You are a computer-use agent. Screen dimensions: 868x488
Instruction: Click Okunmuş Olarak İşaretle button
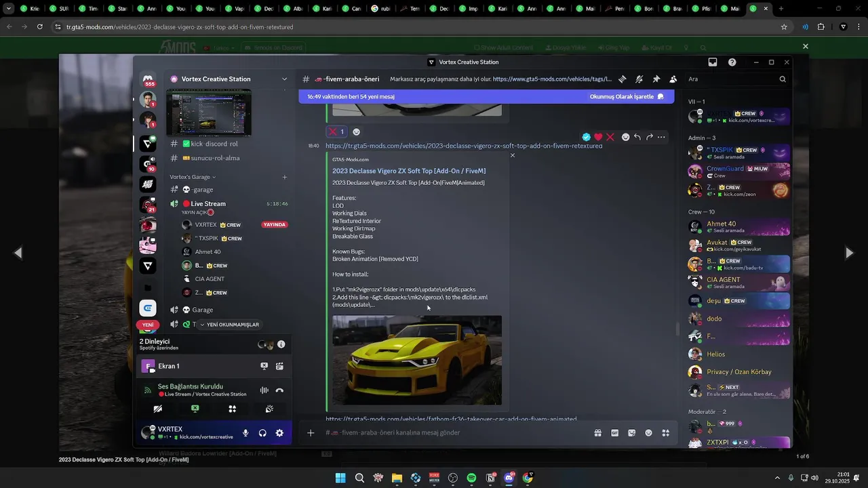click(x=627, y=97)
